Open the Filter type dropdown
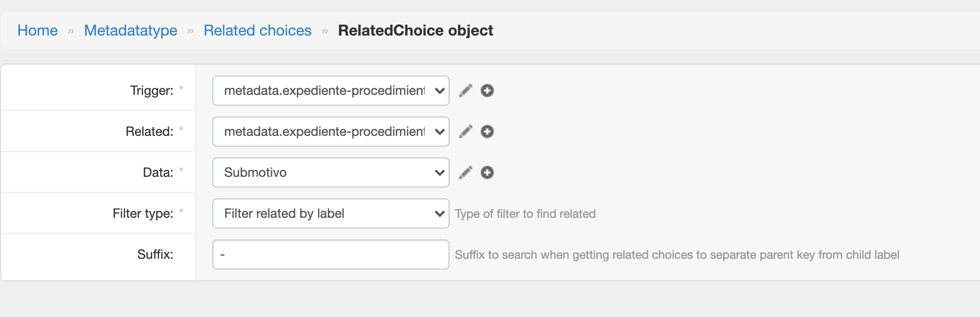 330,213
